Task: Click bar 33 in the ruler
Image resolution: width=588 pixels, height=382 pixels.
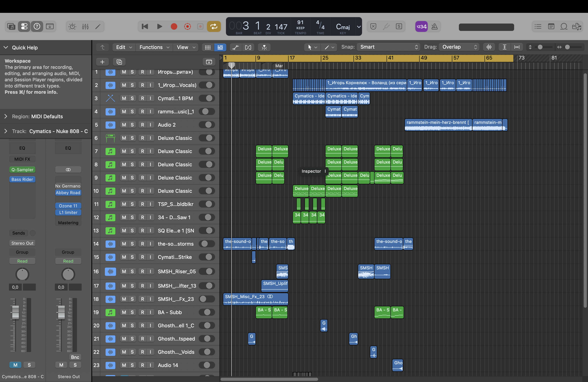Action: tap(358, 58)
